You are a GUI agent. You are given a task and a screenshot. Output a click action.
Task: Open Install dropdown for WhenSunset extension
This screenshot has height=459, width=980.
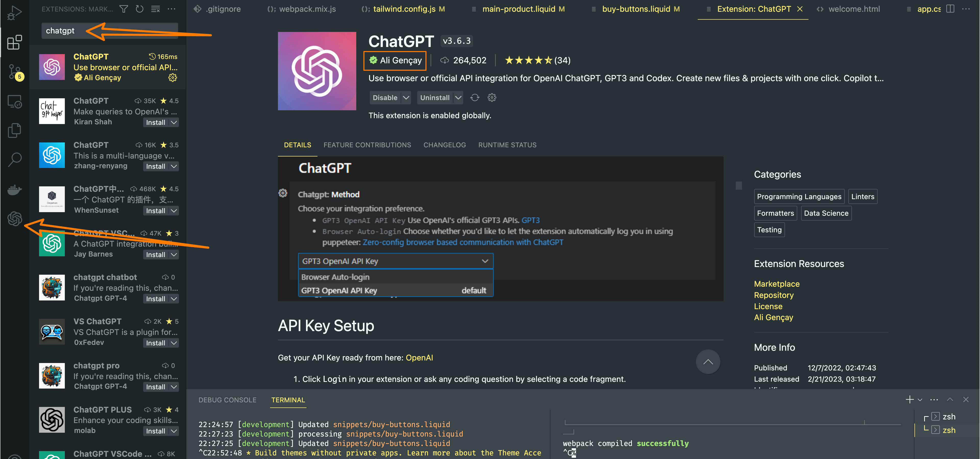(x=174, y=210)
